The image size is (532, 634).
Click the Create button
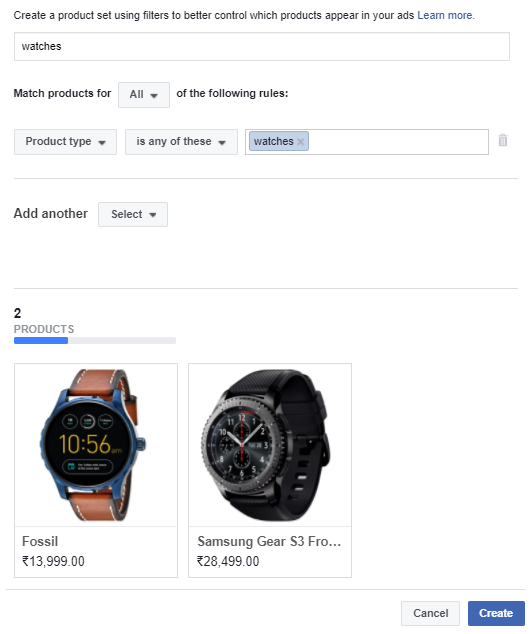[496, 613]
